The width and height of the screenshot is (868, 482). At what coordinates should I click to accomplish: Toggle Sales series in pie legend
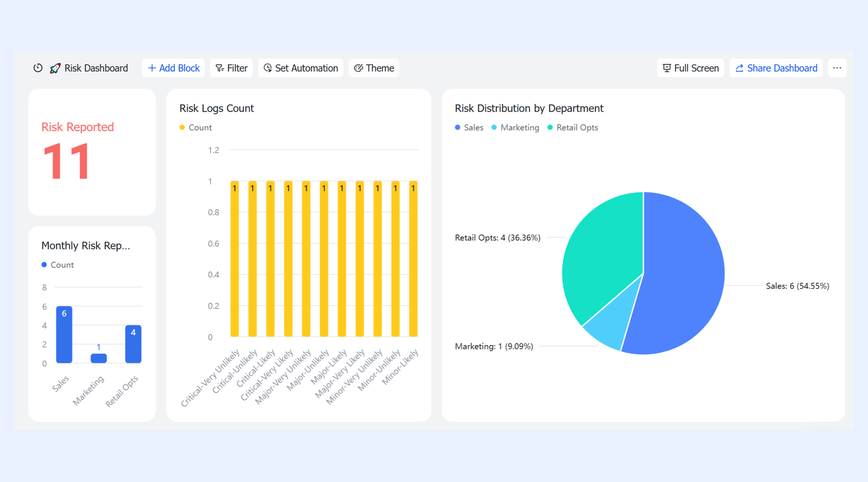(469, 127)
